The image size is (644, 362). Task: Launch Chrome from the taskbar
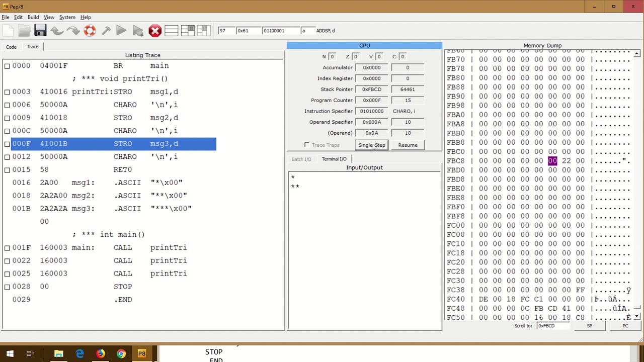click(121, 354)
